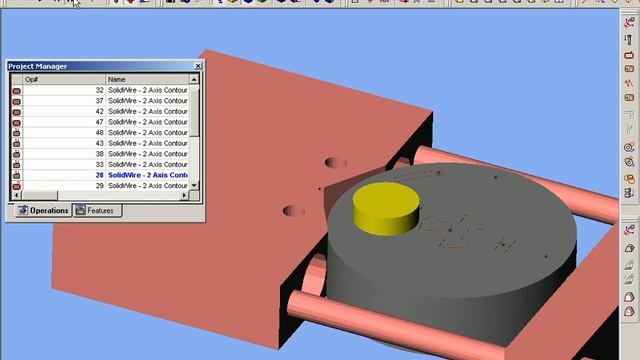Click the status icon of operation 47
Image resolution: width=640 pixels, height=360 pixels.
click(16, 122)
